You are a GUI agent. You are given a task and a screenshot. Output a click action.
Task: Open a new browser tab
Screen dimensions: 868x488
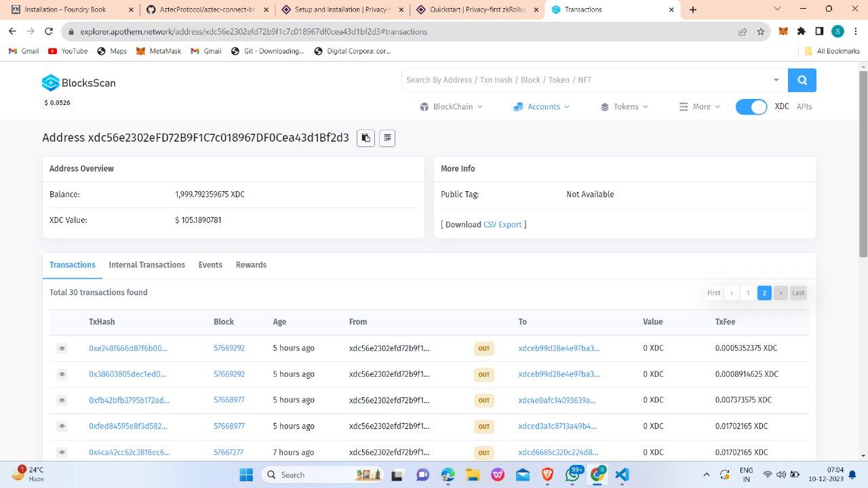[x=692, y=9]
